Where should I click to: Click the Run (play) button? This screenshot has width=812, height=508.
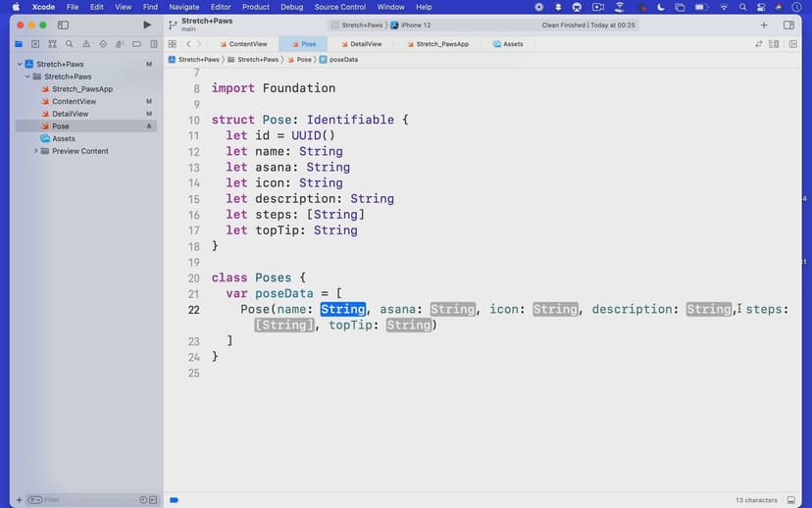pyautogui.click(x=147, y=25)
